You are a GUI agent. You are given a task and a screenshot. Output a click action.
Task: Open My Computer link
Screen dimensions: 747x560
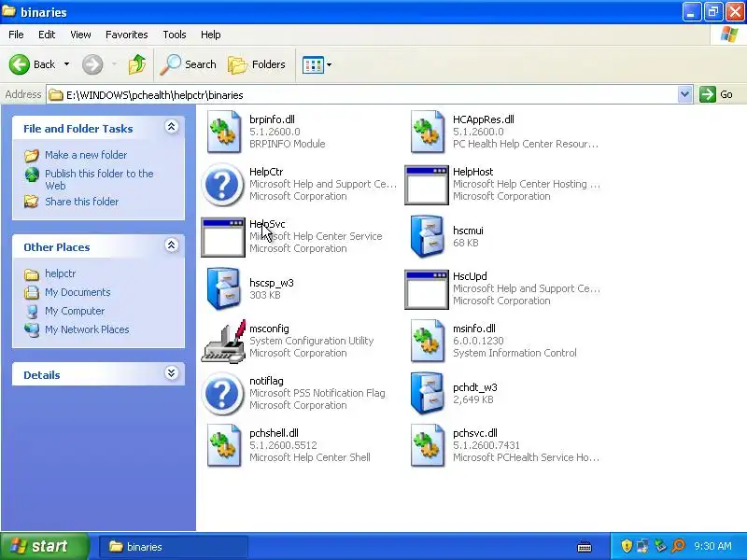pyautogui.click(x=75, y=311)
